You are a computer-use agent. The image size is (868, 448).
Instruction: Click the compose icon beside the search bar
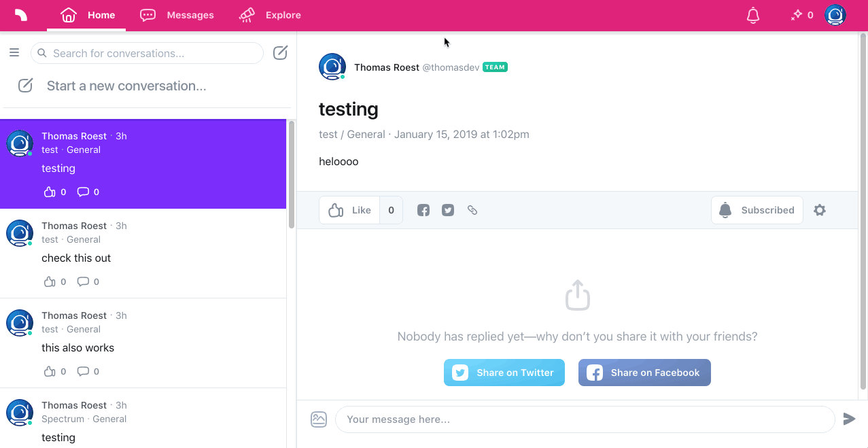pyautogui.click(x=280, y=53)
